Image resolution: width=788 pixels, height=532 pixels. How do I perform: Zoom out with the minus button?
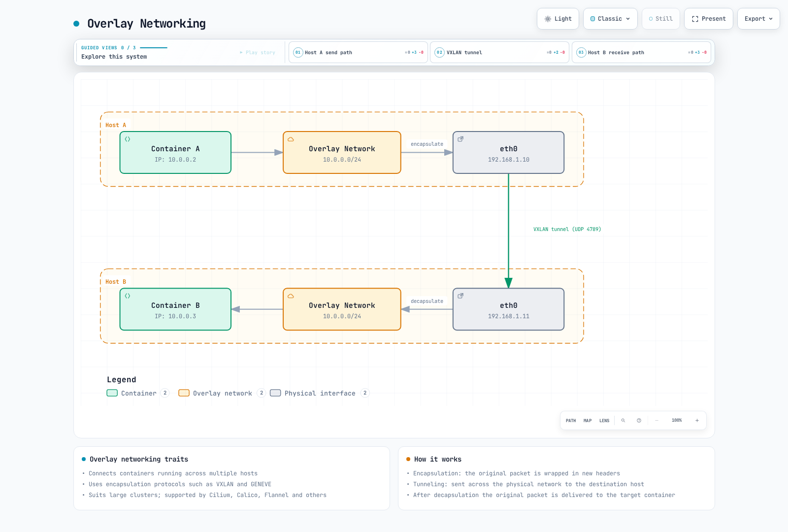[657, 421]
